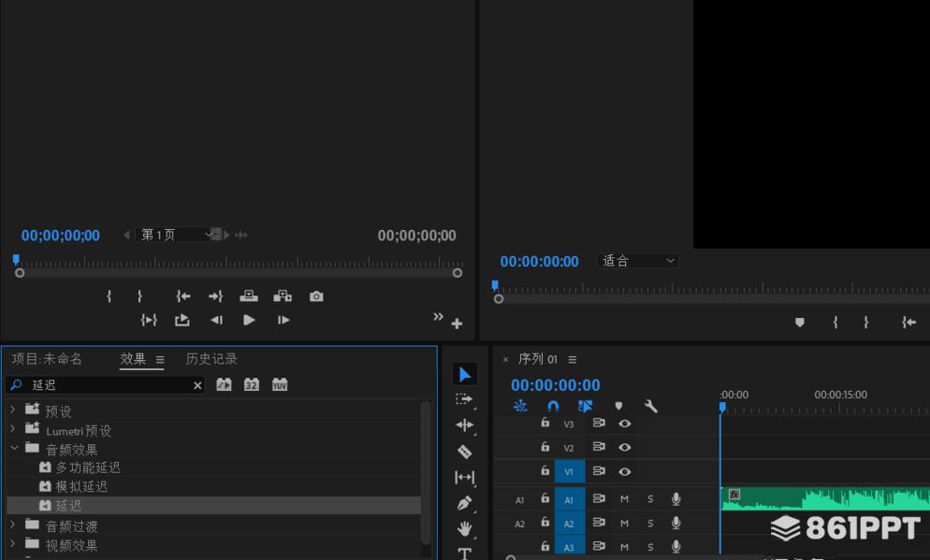This screenshot has width=930, height=560.
Task: Go to In point in program monitor
Action: tap(909, 322)
